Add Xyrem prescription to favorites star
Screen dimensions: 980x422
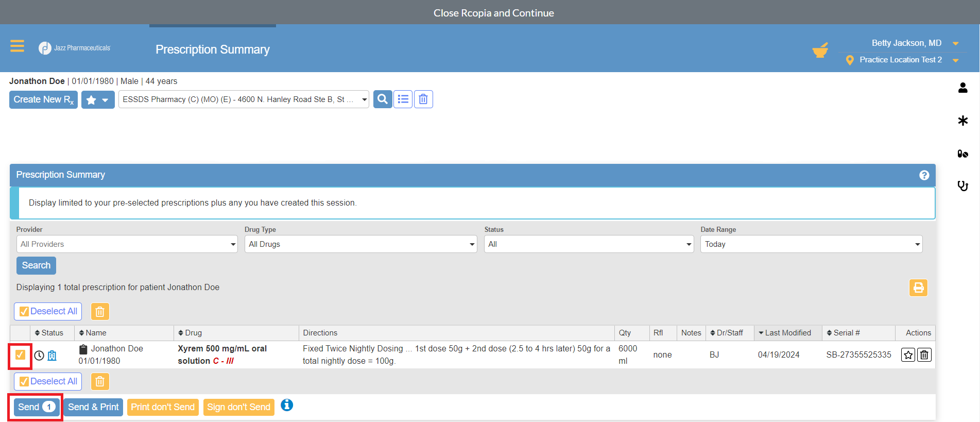pos(908,355)
